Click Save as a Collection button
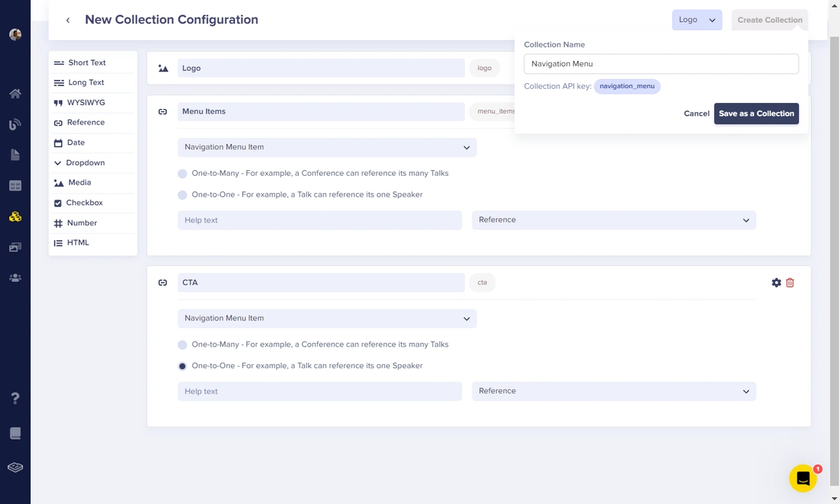840x504 pixels. [x=756, y=113]
